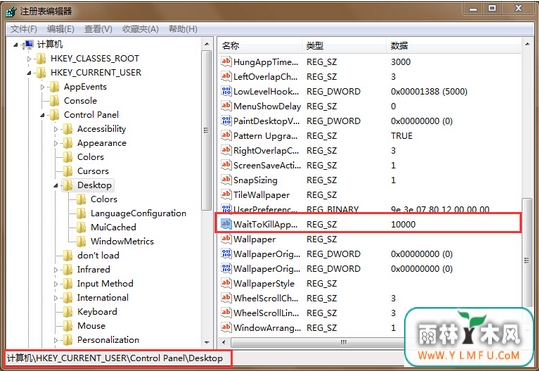
Task: Open the 帮助(H) menu
Action: coord(183,29)
